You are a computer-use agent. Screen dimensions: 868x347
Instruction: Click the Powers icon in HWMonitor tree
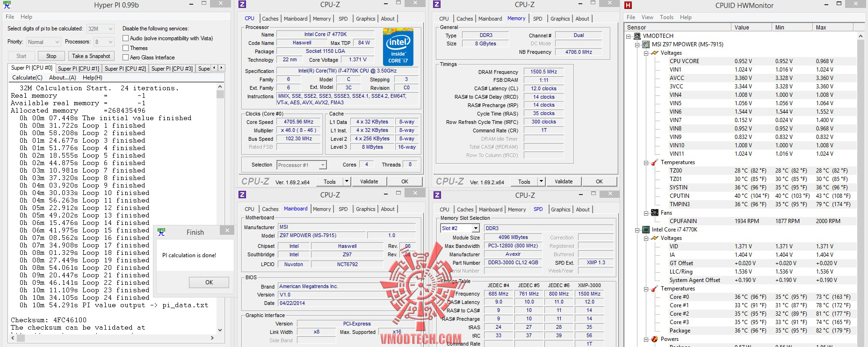click(x=655, y=339)
